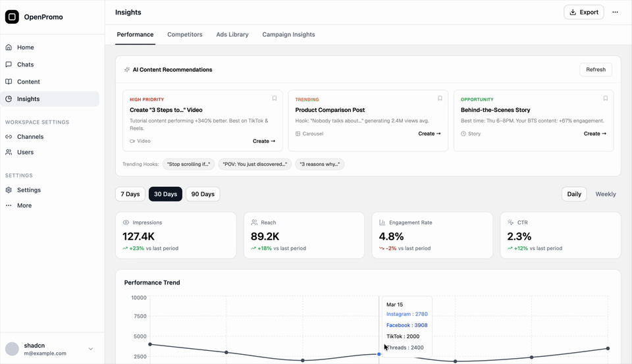
Task: Click Create on the Behind-the-Scenes Story
Action: click(594, 134)
